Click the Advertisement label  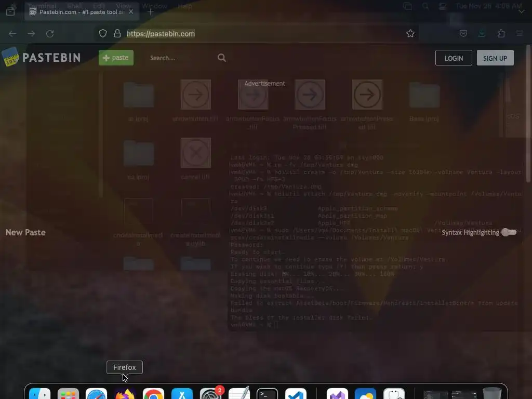(264, 84)
